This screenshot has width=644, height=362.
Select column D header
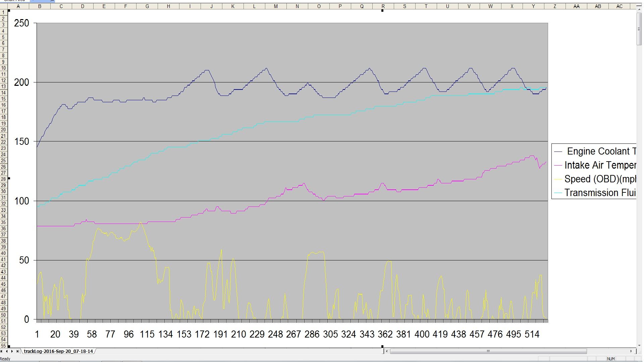(83, 6)
